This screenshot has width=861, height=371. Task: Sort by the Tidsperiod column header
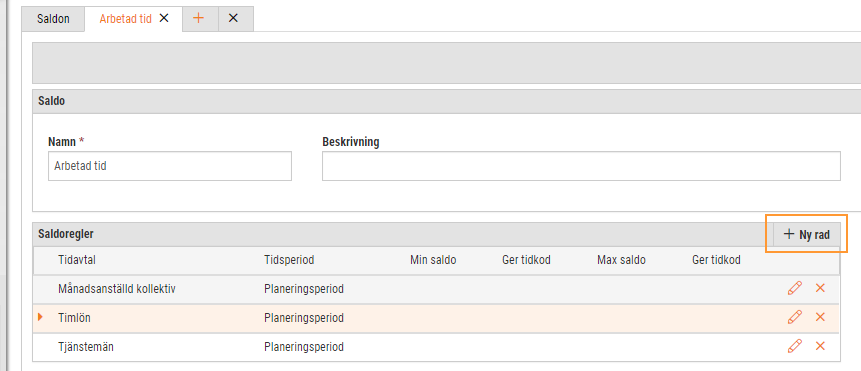point(289,260)
